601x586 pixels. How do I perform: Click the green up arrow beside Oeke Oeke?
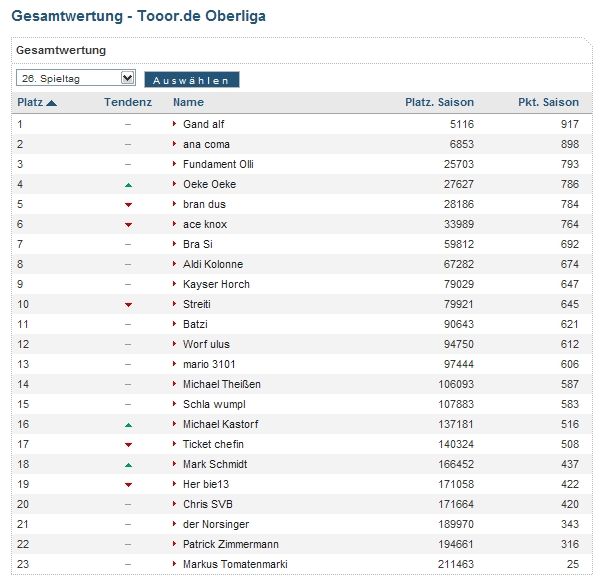(x=128, y=185)
